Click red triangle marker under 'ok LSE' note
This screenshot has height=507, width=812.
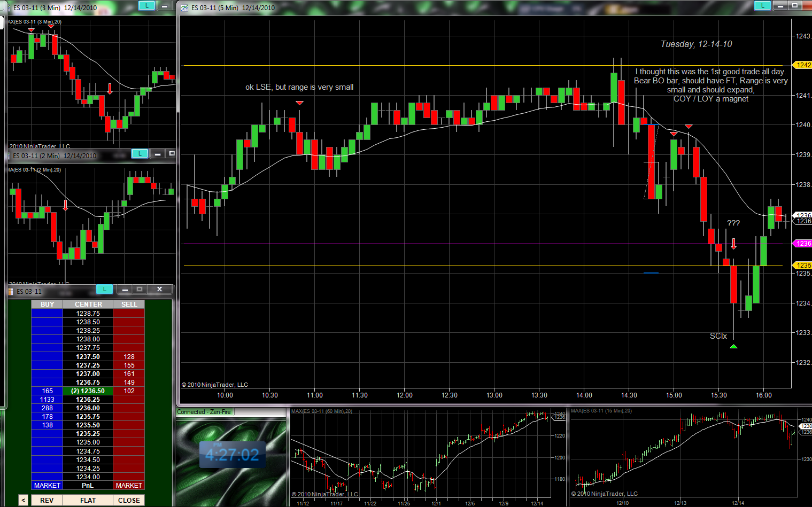point(299,103)
